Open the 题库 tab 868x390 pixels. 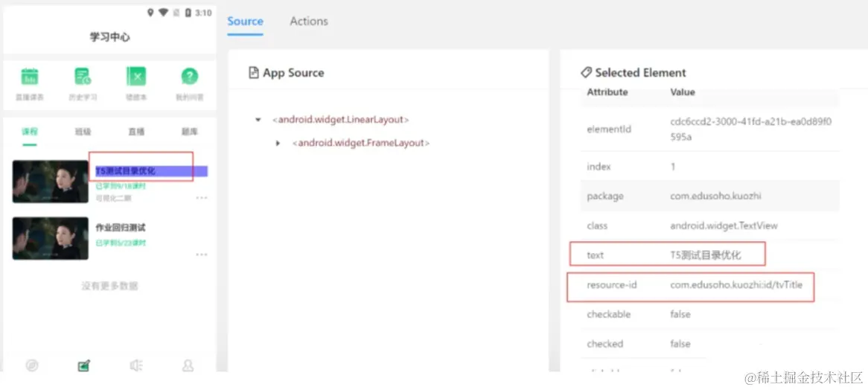[190, 132]
